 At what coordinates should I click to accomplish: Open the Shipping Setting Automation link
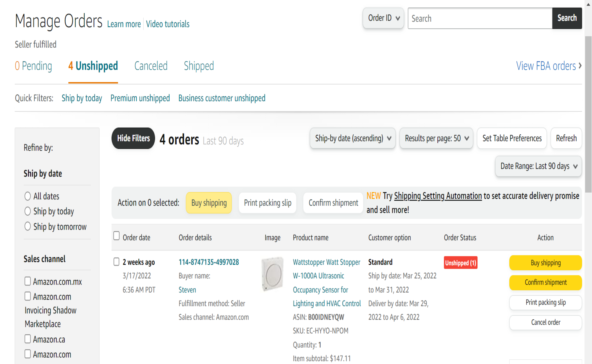(438, 196)
